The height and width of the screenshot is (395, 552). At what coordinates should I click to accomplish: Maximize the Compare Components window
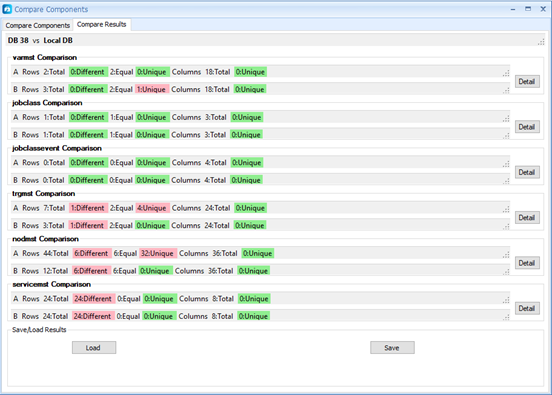pyautogui.click(x=528, y=9)
